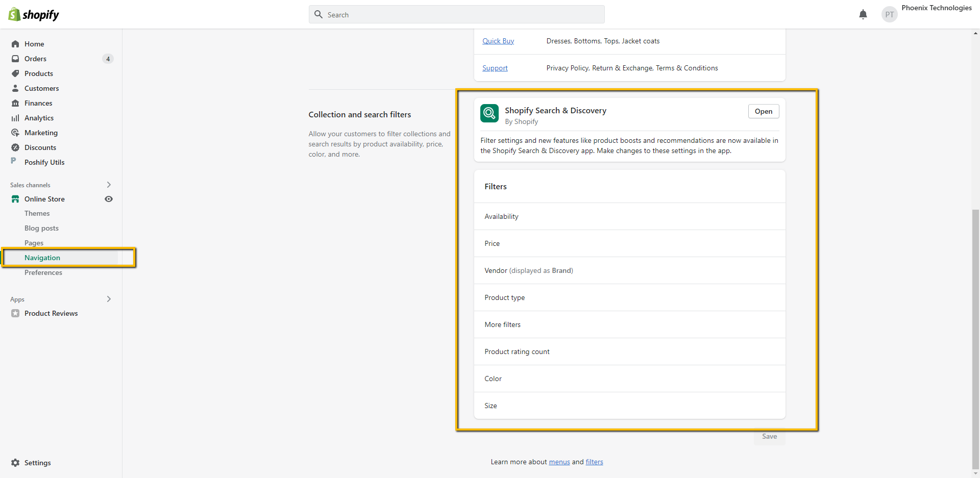
Task: Click the Color filter row
Action: (630, 379)
